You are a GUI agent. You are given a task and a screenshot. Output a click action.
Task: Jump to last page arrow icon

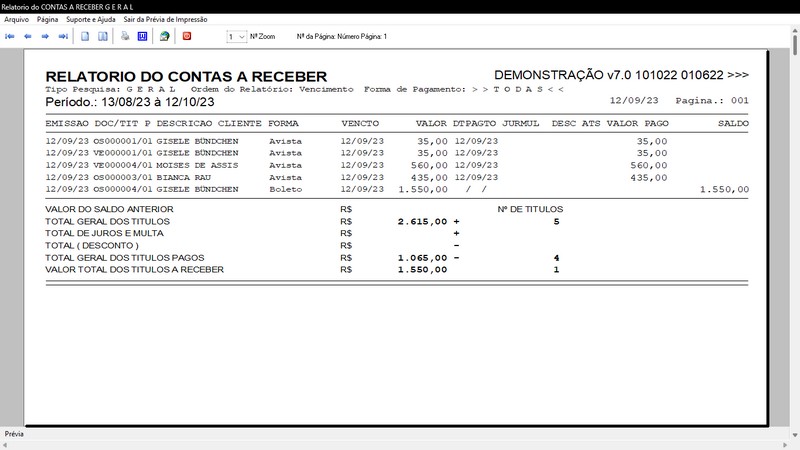(63, 36)
